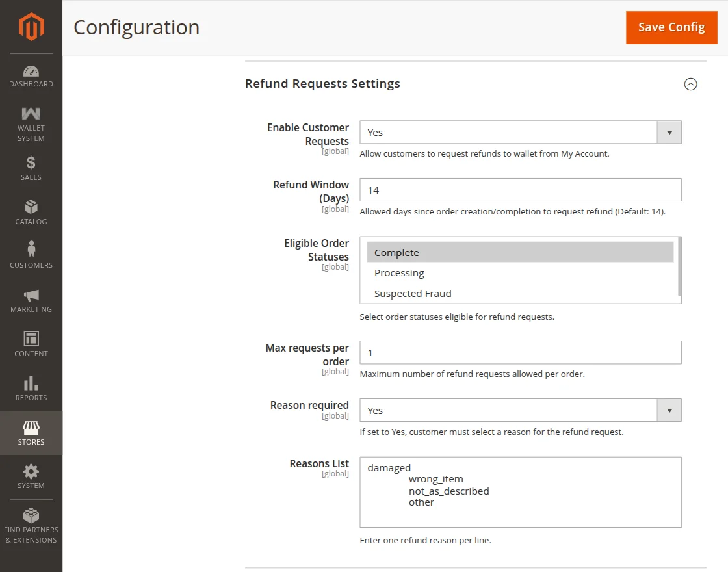Open the Catalog box icon menu
Image resolution: width=728 pixels, height=572 pixels.
click(31, 207)
